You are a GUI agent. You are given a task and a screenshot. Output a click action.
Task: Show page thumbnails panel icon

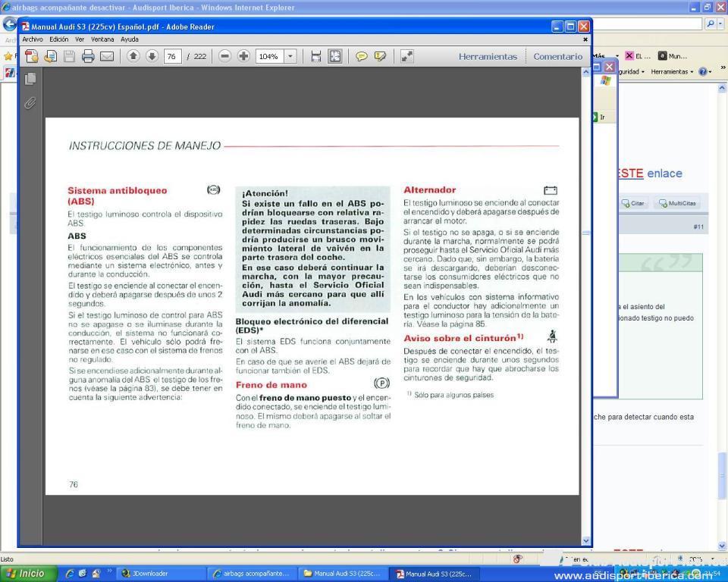coord(30,79)
